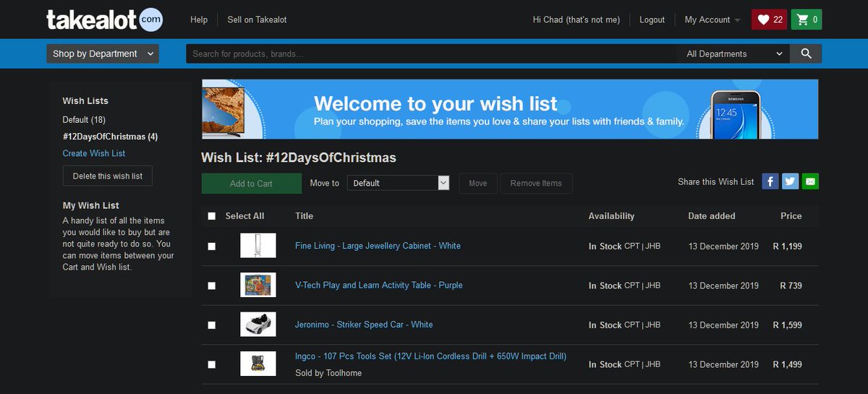
Task: Open the shopping cart icon showing 0
Action: click(x=806, y=20)
